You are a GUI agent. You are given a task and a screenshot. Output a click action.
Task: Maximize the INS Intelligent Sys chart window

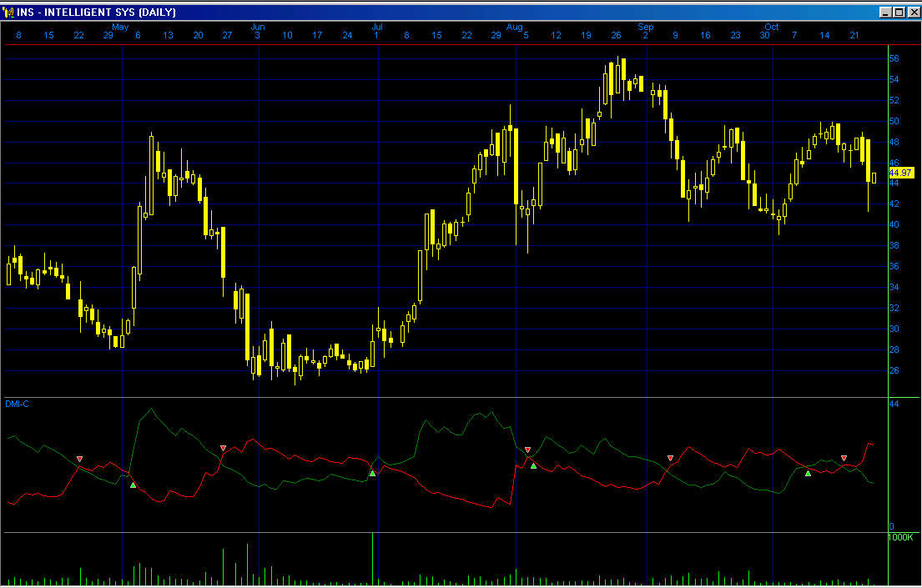click(x=899, y=13)
